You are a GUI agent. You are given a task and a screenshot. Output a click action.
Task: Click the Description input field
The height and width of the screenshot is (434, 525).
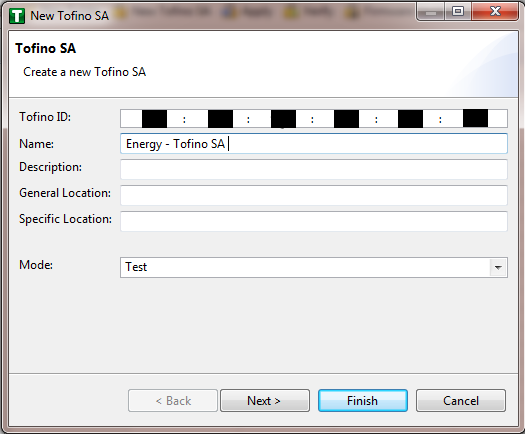pos(314,169)
